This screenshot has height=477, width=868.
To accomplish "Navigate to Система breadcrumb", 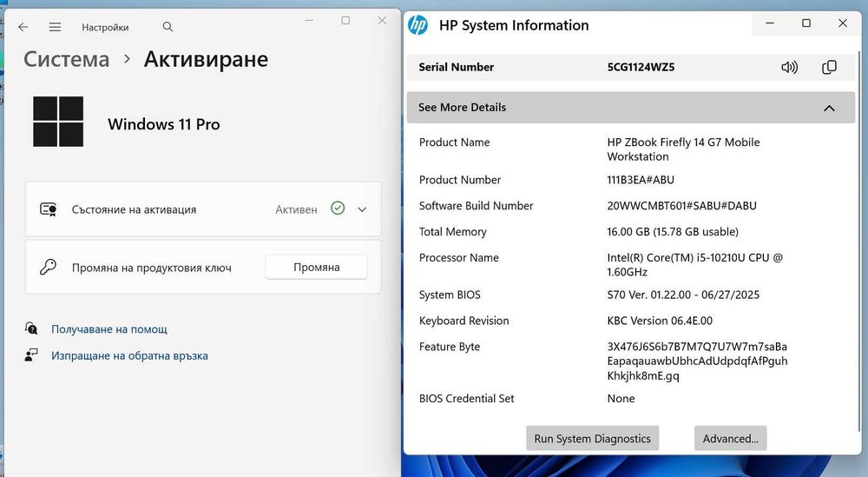I will [x=67, y=59].
